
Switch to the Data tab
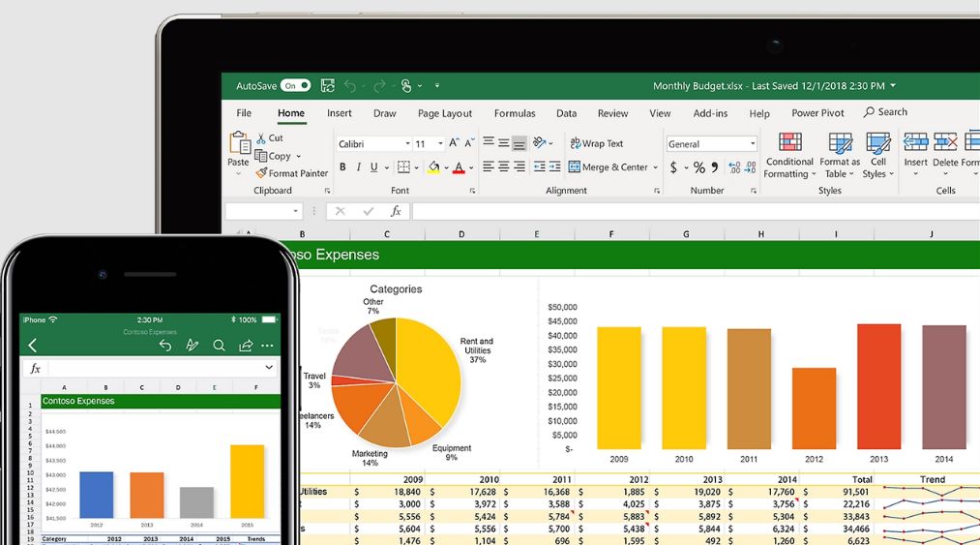pyautogui.click(x=566, y=113)
